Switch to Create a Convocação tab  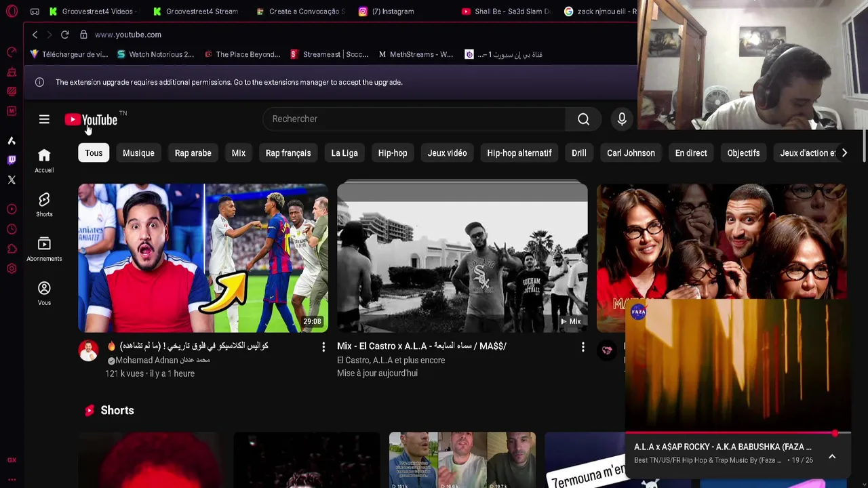point(301,12)
